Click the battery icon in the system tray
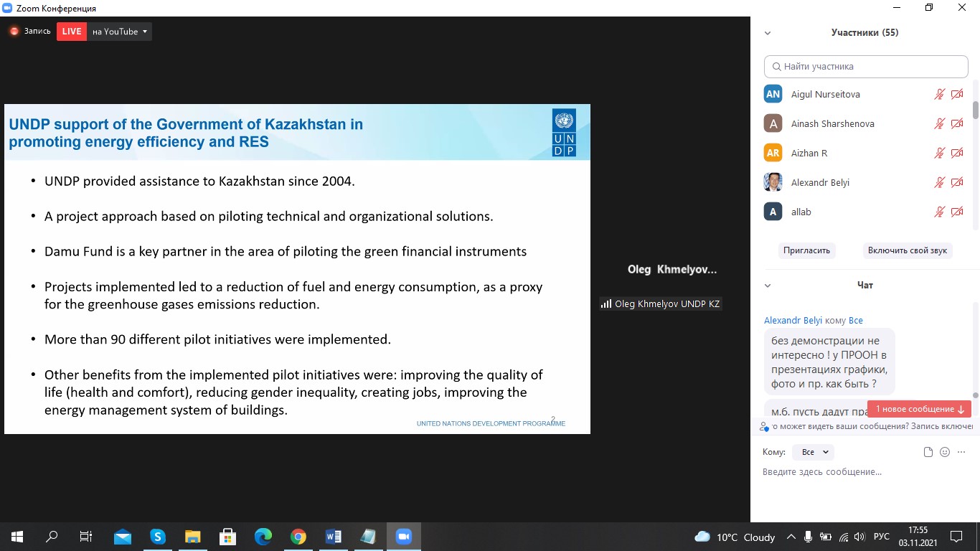 (x=826, y=537)
